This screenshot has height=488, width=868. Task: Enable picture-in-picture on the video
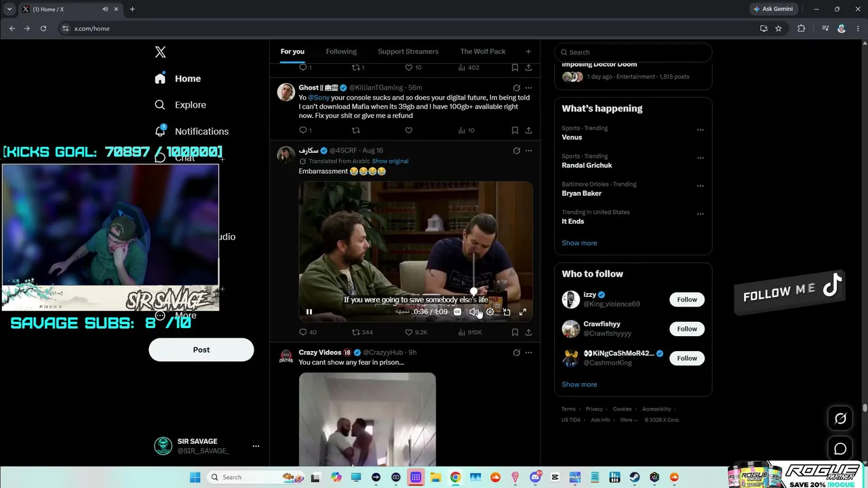pyautogui.click(x=506, y=312)
